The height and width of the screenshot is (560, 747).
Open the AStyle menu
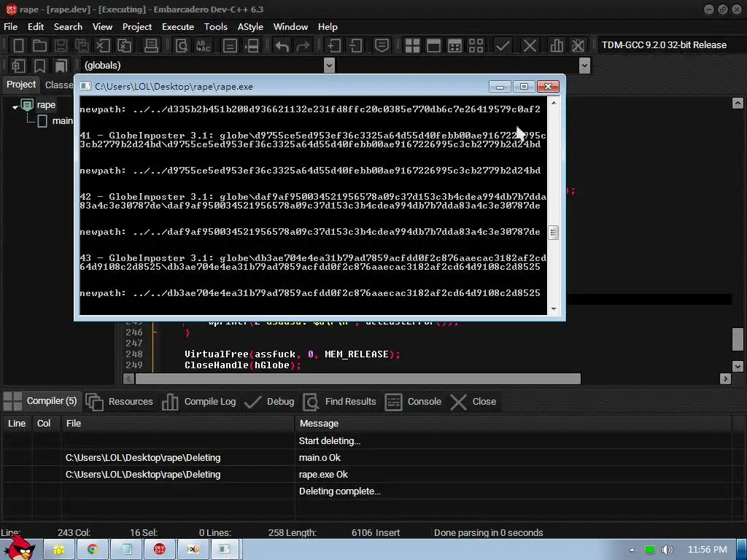[x=250, y=27]
